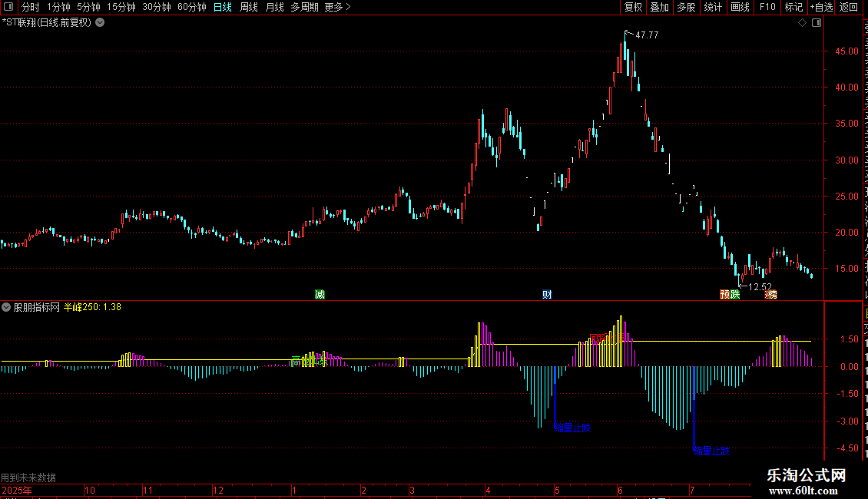Open F10 company information
This screenshot has width=868, height=499.
pyautogui.click(x=767, y=7)
